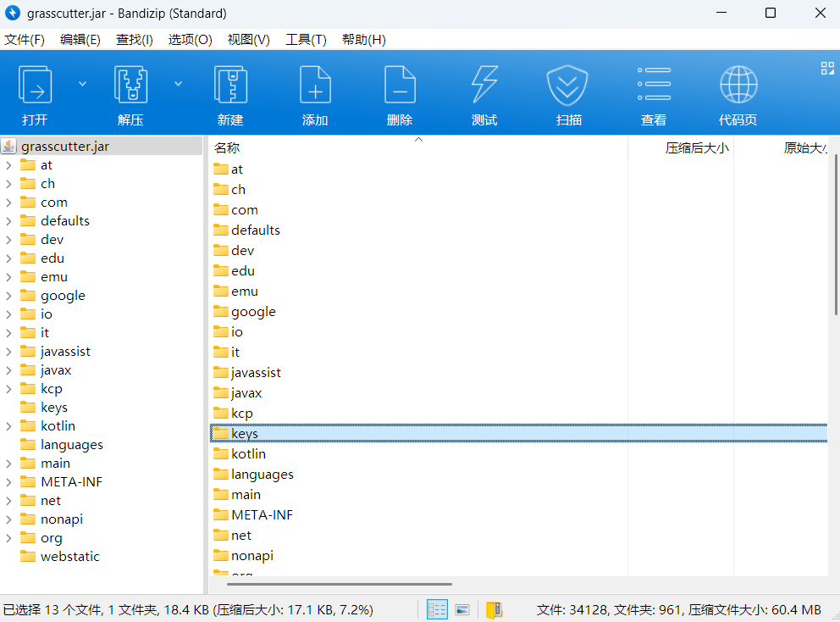Click the Delete (删除) toolbar icon

pos(400,85)
